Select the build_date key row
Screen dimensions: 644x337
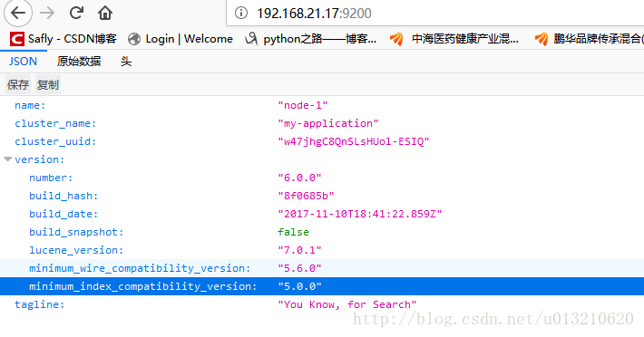click(x=63, y=214)
